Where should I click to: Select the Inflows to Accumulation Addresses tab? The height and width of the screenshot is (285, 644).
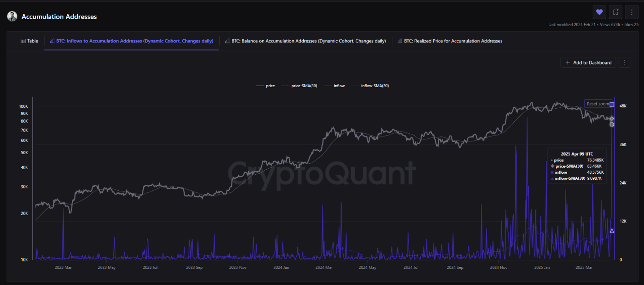(131, 41)
